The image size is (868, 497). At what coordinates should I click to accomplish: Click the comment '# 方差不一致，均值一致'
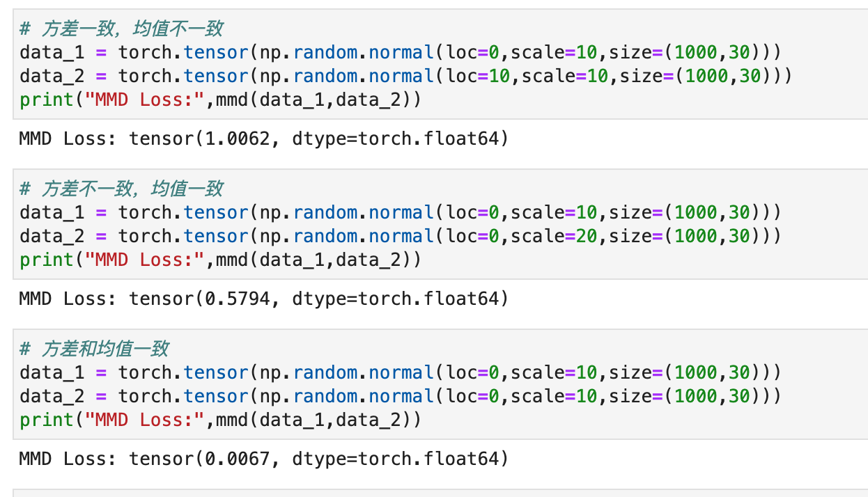(121, 189)
